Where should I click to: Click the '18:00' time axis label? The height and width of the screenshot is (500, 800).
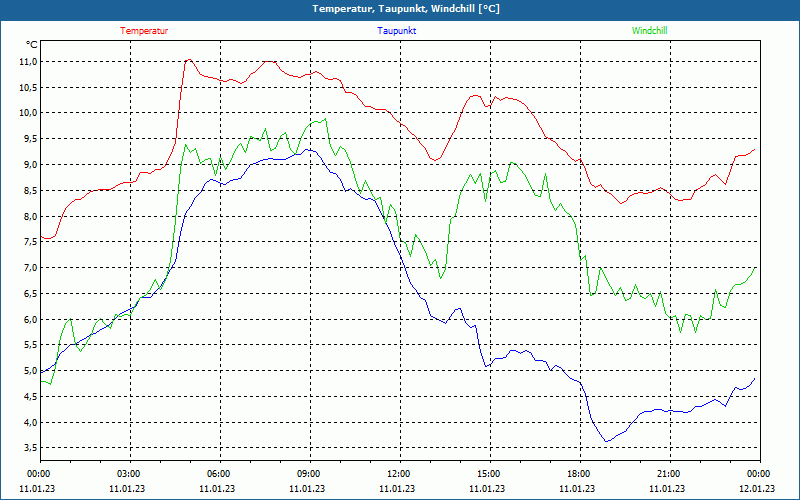coord(579,474)
